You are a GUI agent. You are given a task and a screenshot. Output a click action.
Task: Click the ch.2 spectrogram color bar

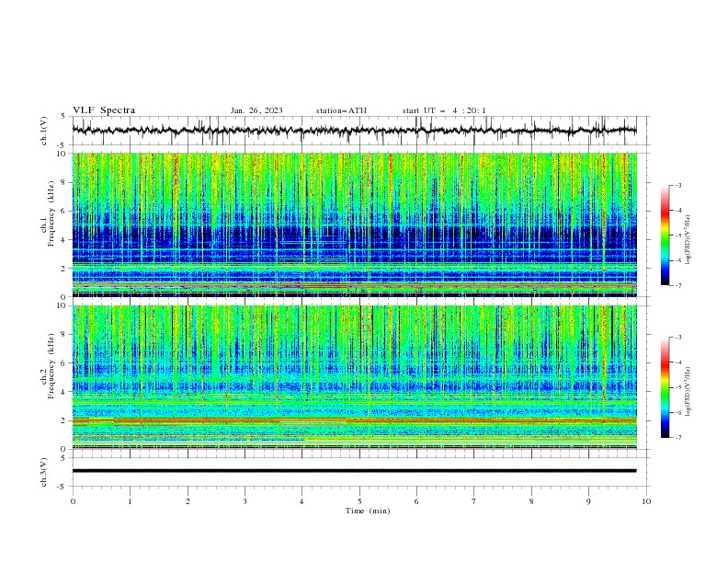point(665,387)
